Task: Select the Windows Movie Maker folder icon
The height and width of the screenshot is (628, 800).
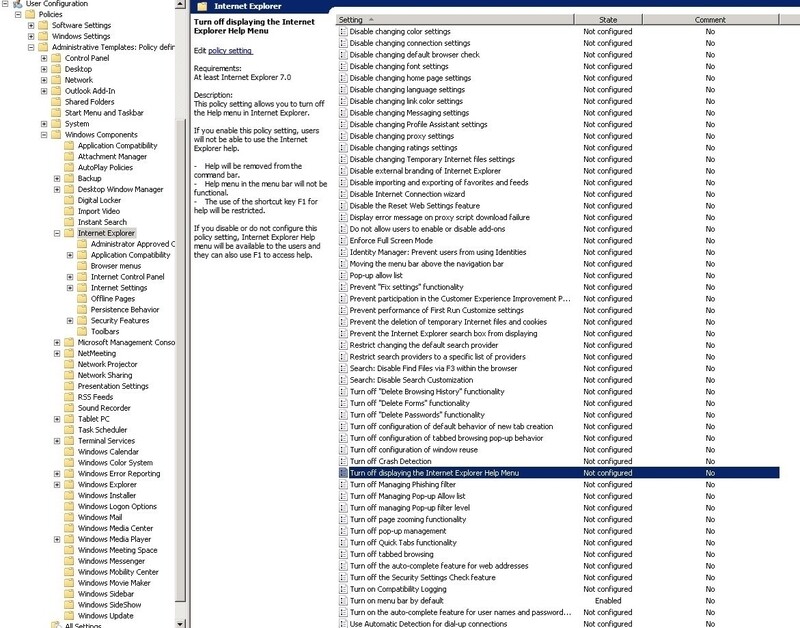Action: tap(67, 583)
